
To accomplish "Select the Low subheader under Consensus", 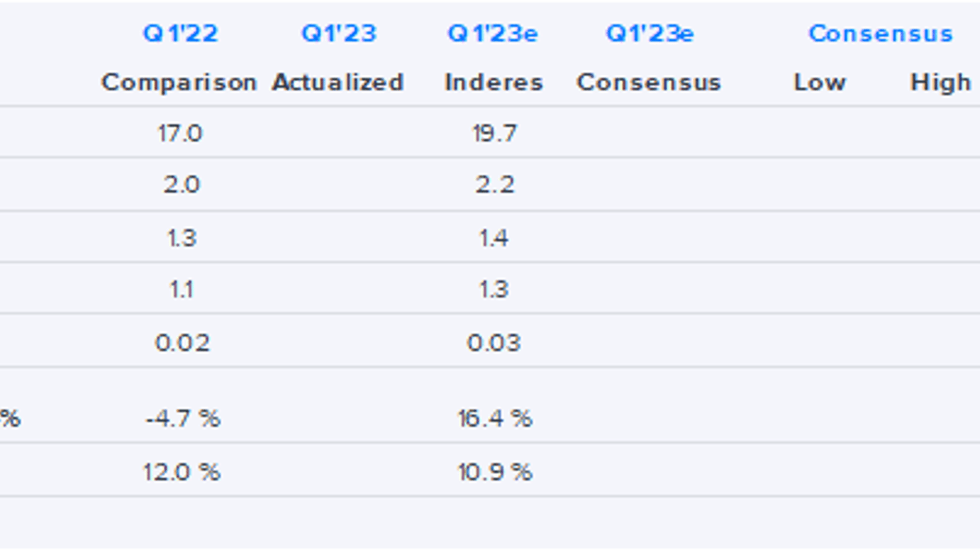I will [x=820, y=82].
